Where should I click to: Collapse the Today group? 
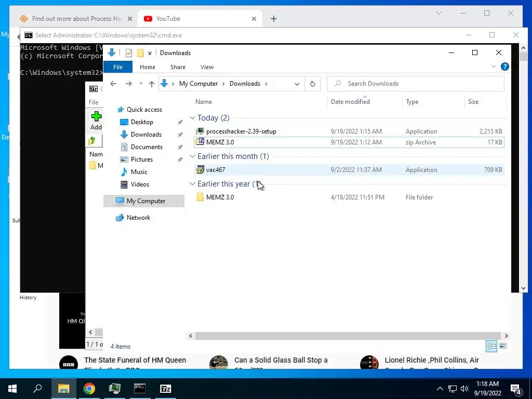point(192,118)
